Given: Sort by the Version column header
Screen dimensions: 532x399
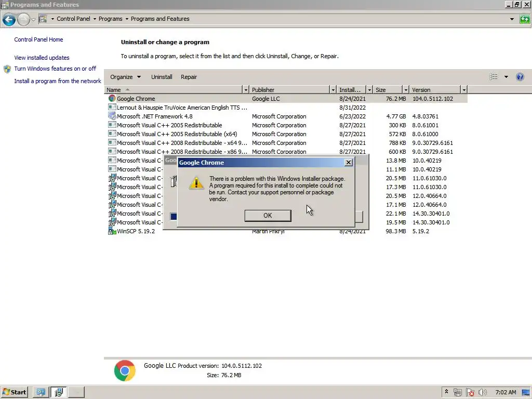Looking at the screenshot, I should (436, 90).
